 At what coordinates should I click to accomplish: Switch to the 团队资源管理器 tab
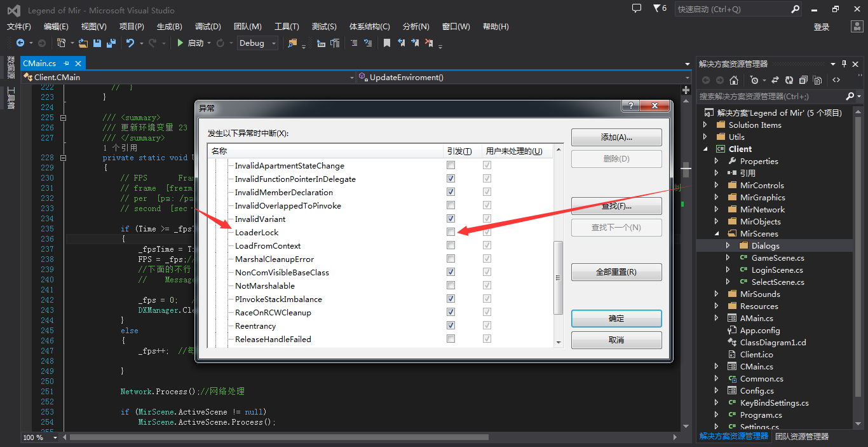802,436
